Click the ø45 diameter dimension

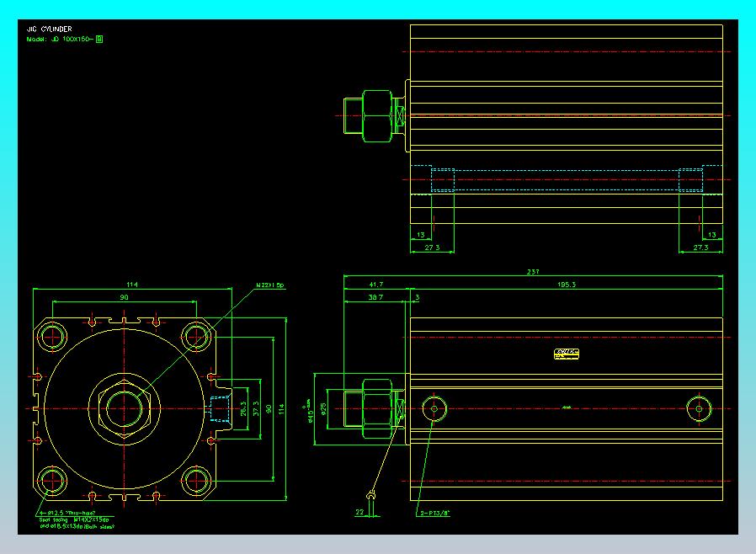310,410
